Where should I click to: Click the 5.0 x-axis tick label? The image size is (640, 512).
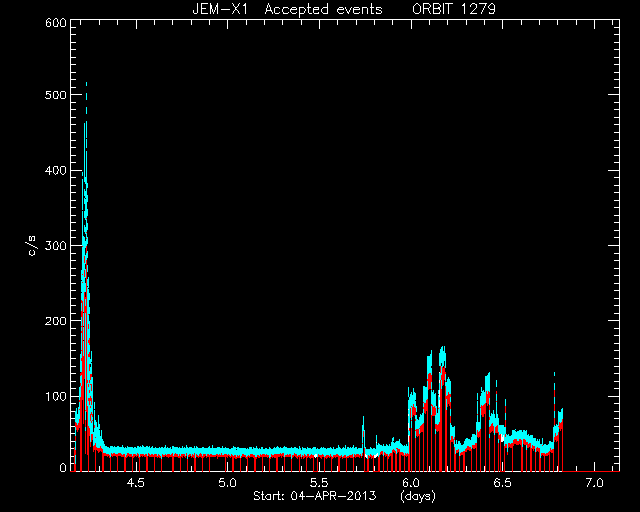(x=227, y=483)
